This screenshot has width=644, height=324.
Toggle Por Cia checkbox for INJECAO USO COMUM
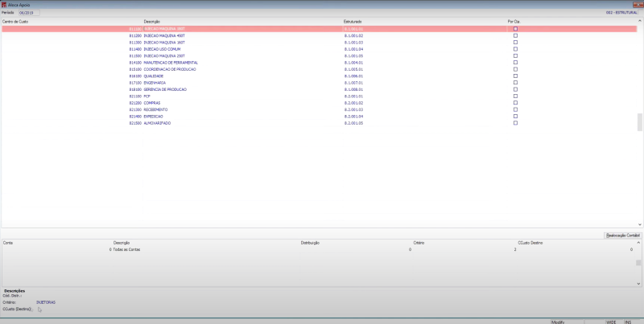[x=515, y=49]
